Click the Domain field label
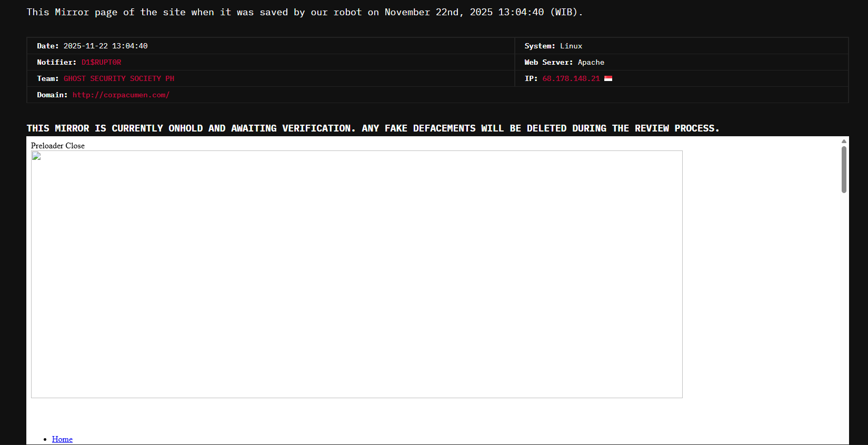 point(52,95)
